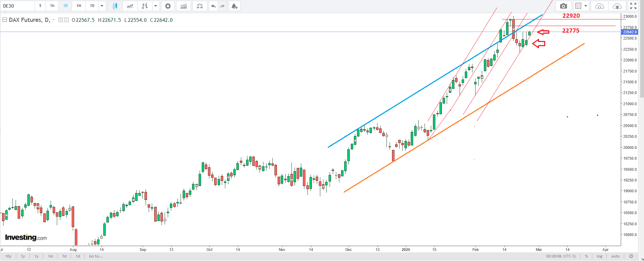Click the compare symbols scales icon
Screen dimensions: 644x261
pos(200,6)
